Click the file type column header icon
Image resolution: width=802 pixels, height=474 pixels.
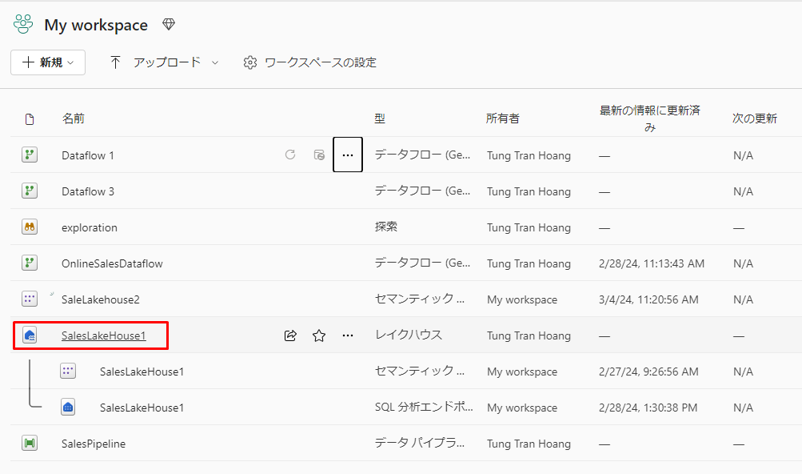coord(30,119)
